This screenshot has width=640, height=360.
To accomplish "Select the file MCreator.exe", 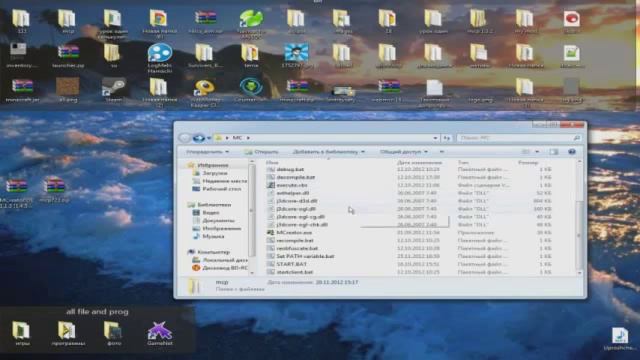I will tap(294, 232).
